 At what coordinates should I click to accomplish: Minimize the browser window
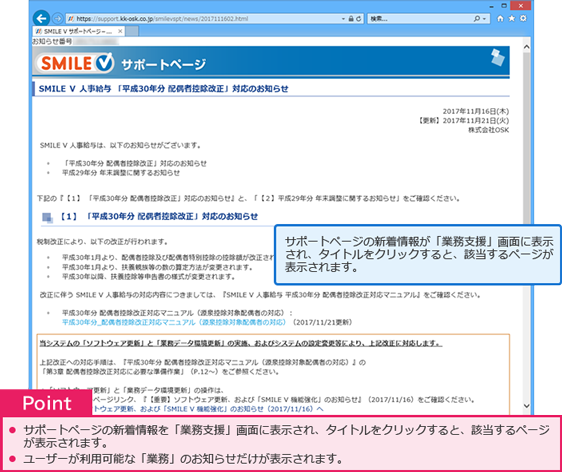(491, 6)
